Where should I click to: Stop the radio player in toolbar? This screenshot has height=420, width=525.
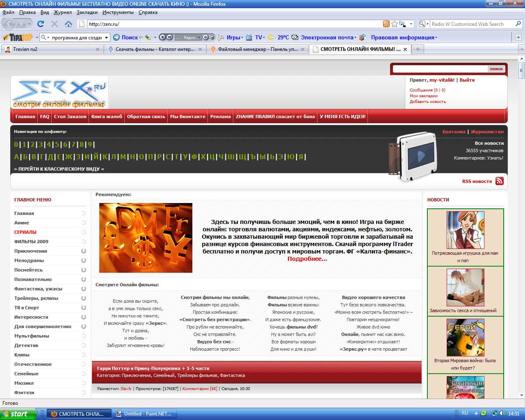162,37
